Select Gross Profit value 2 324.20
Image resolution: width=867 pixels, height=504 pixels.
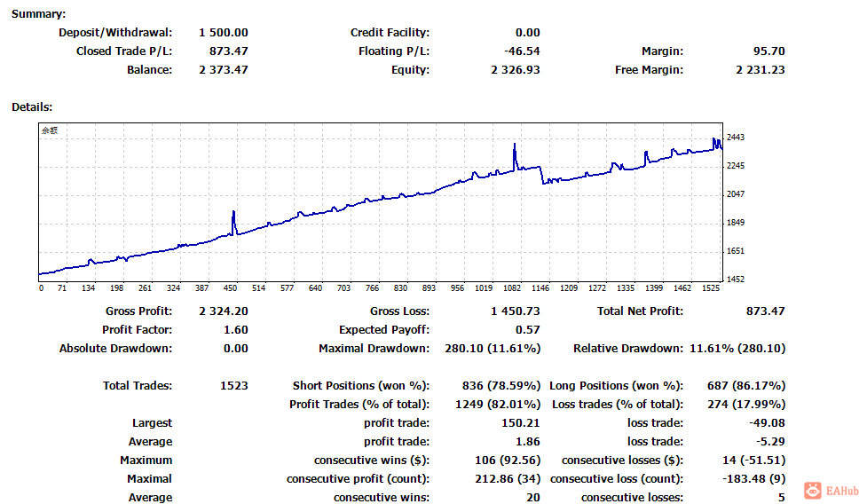tap(224, 311)
